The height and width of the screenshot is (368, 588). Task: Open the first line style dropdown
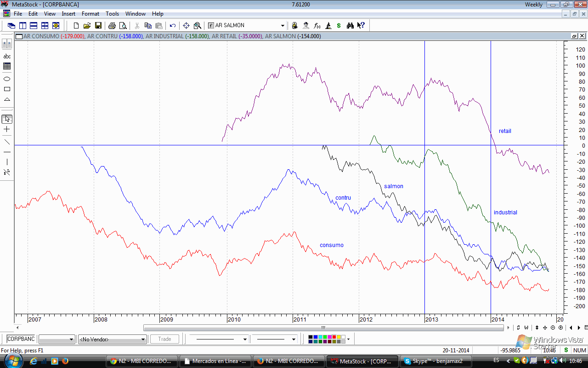245,339
